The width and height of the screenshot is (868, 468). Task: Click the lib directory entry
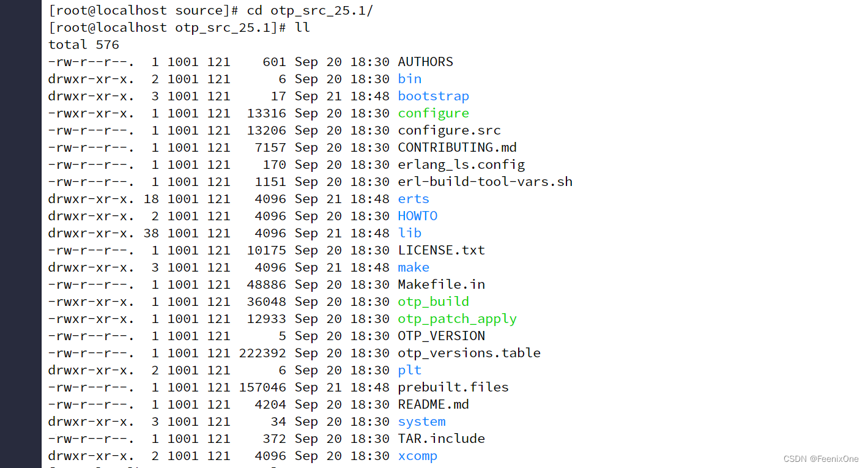point(409,233)
